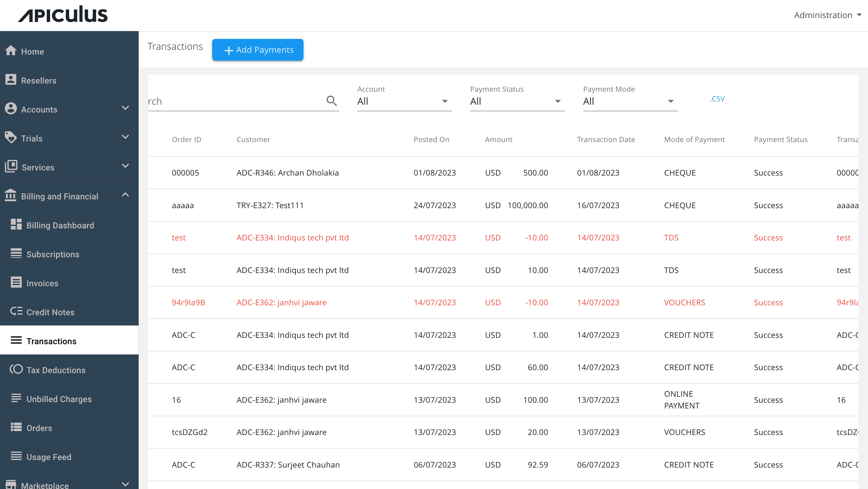Viewport: 868px width, 489px height.
Task: Click the search magnifier icon
Action: point(332,100)
